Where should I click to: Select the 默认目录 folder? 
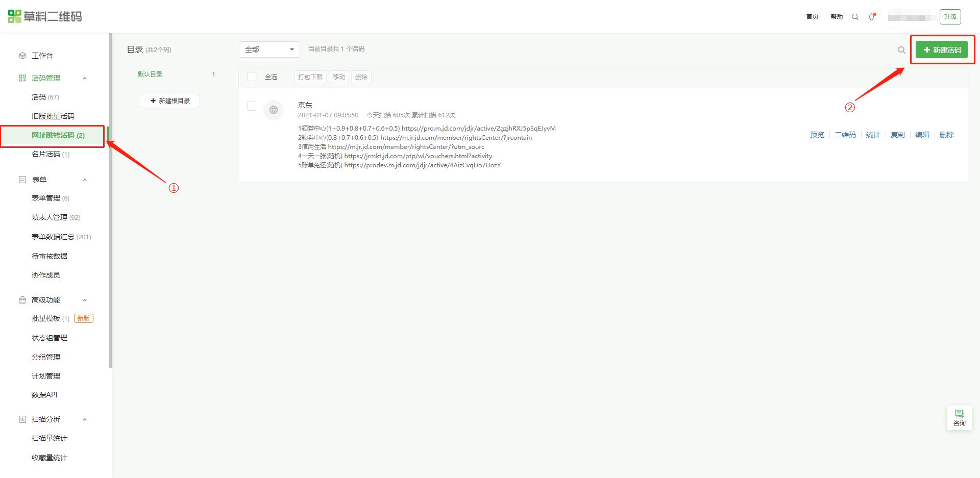150,74
